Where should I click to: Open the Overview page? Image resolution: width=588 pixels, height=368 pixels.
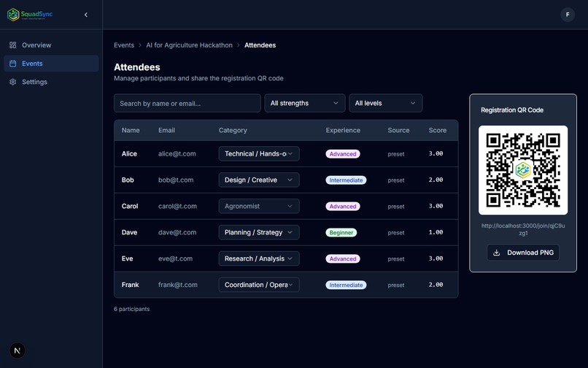tap(51, 45)
